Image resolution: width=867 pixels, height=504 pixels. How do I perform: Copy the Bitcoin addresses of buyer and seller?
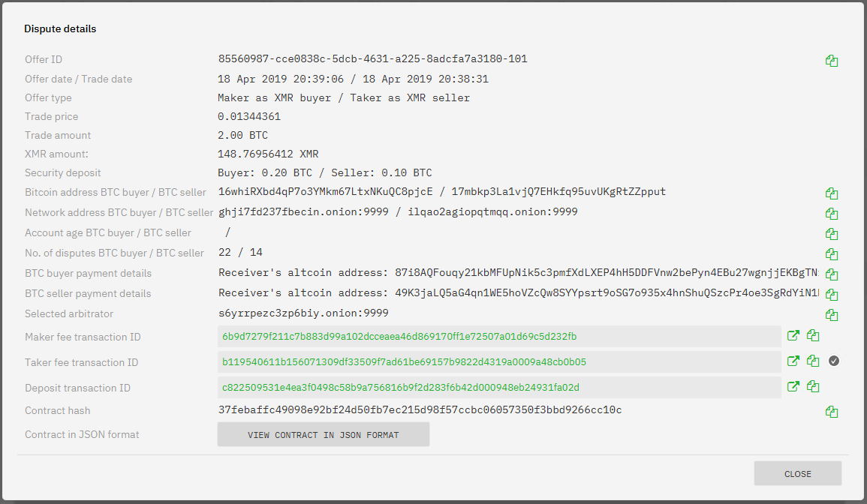point(832,193)
